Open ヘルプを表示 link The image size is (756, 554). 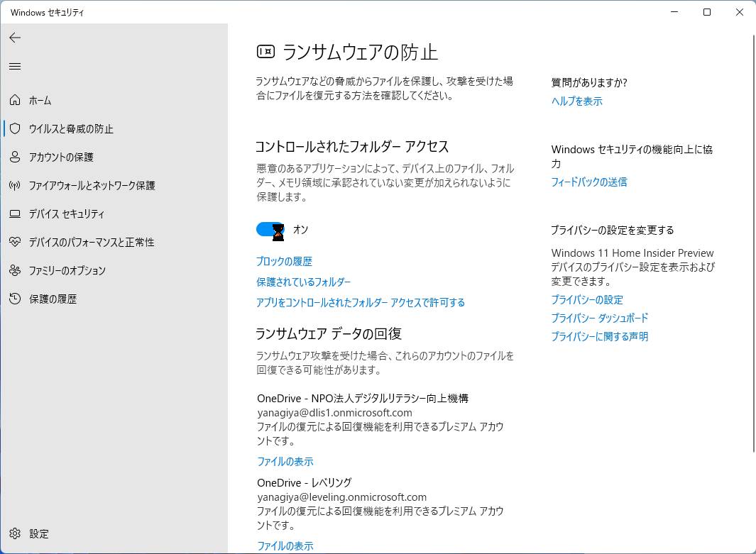click(x=576, y=101)
